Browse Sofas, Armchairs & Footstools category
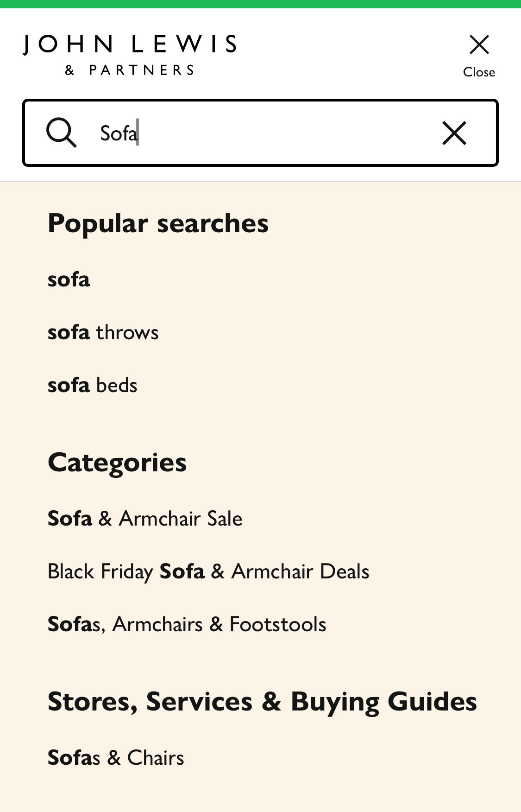The height and width of the screenshot is (812, 521). (187, 624)
